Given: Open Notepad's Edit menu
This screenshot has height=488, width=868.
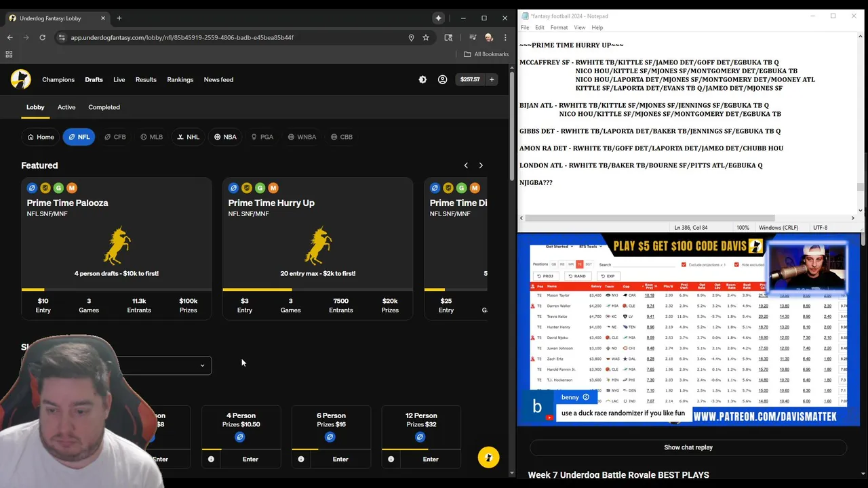Looking at the screenshot, I should (x=539, y=28).
